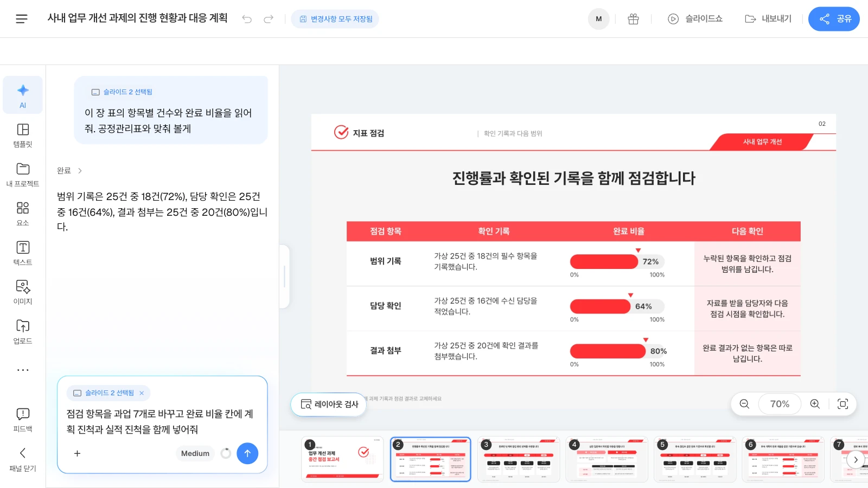Select the 텍스트 tool in sidebar
The image size is (868, 488).
23,253
